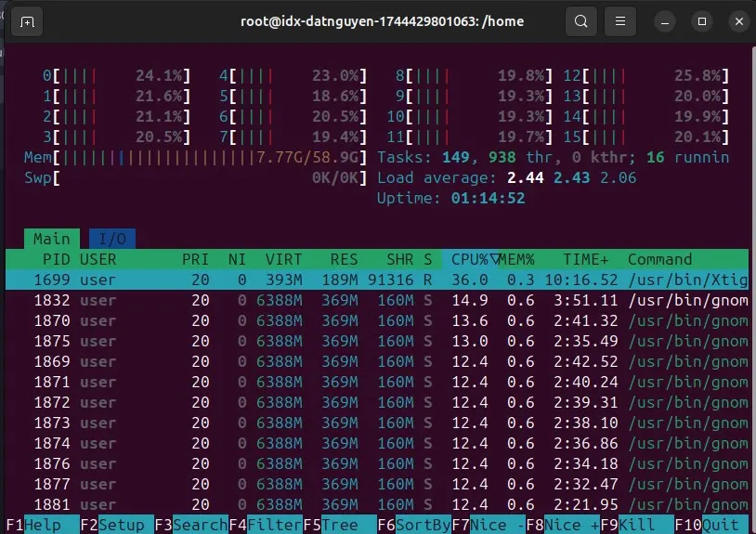Viewport: 756px width, 534px height.
Task: Sort by the SHR column header
Action: pos(399,259)
